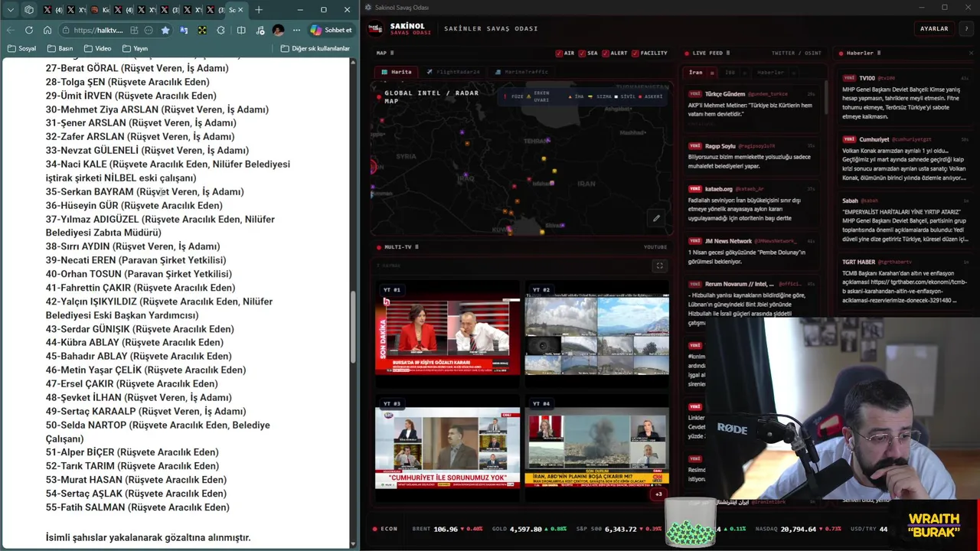980x551 pixels.
Task: Expand Multi-TV to fullscreen
Action: [659, 266]
